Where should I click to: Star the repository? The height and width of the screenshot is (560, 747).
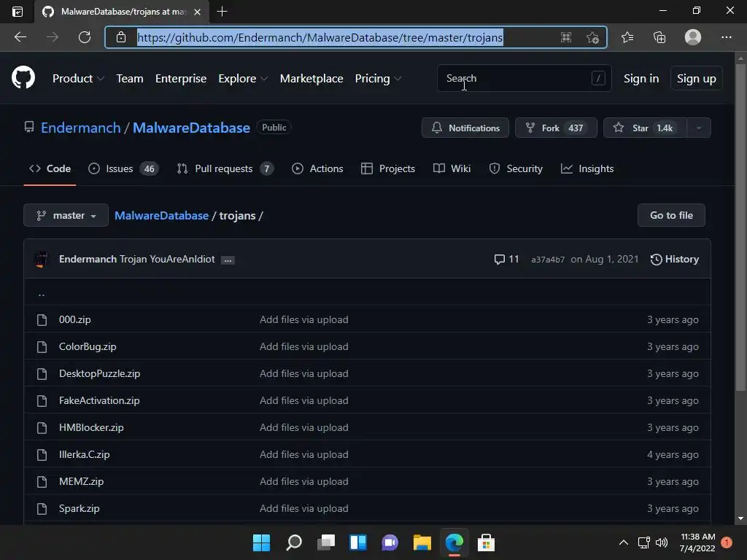[x=645, y=128]
